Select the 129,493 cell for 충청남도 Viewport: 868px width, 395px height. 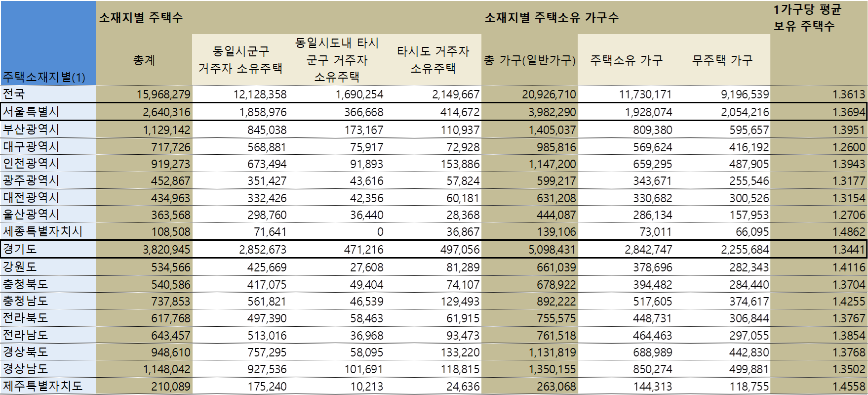coord(433,301)
